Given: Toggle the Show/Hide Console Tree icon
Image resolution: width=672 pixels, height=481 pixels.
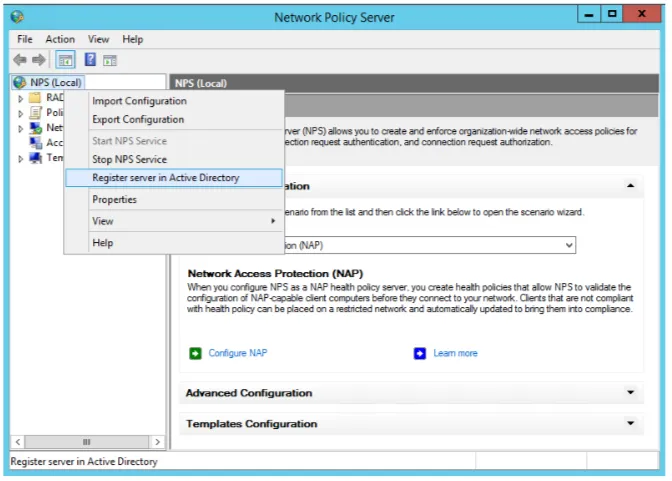Looking at the screenshot, I should pyautogui.click(x=65, y=60).
